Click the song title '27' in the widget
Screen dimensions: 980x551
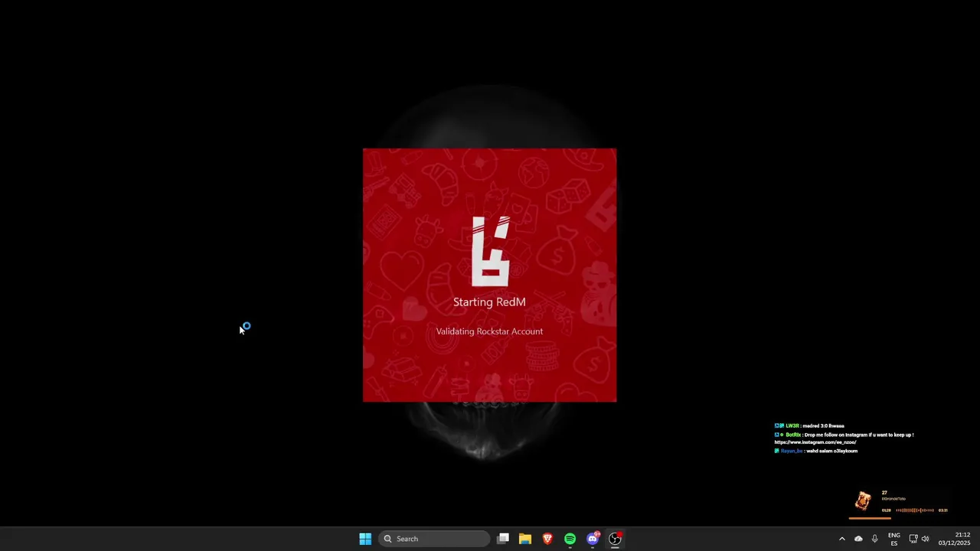(884, 493)
